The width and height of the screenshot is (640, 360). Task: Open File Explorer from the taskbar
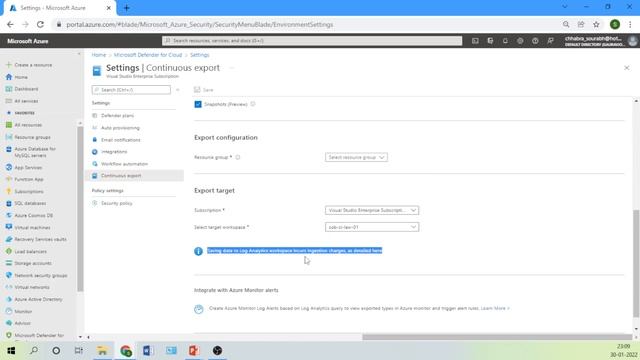pyautogui.click(x=102, y=351)
